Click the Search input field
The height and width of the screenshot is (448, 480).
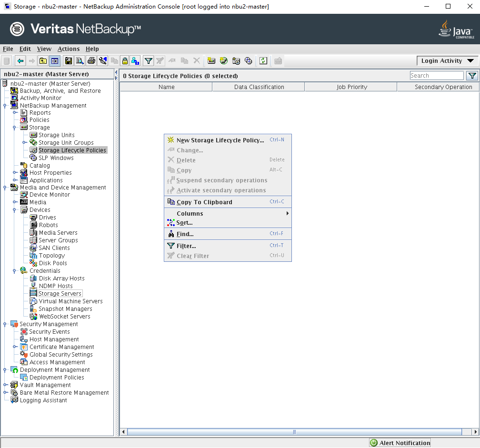click(436, 76)
